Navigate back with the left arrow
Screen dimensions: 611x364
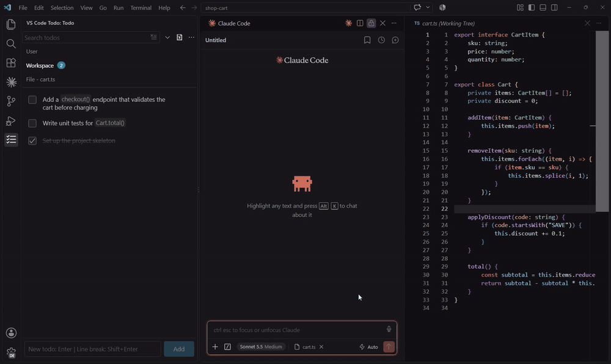coord(183,8)
